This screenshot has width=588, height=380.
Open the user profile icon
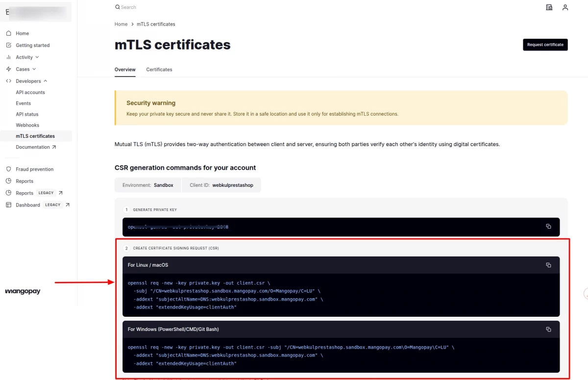[565, 7]
